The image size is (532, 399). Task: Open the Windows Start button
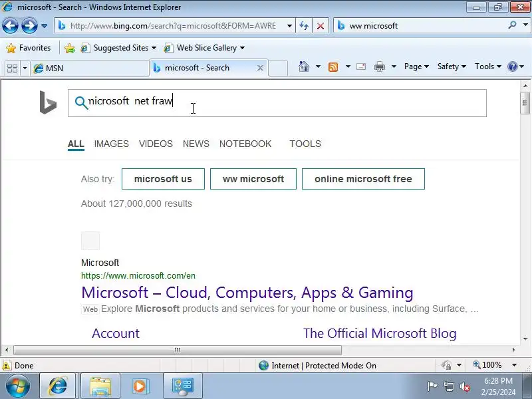tap(18, 386)
